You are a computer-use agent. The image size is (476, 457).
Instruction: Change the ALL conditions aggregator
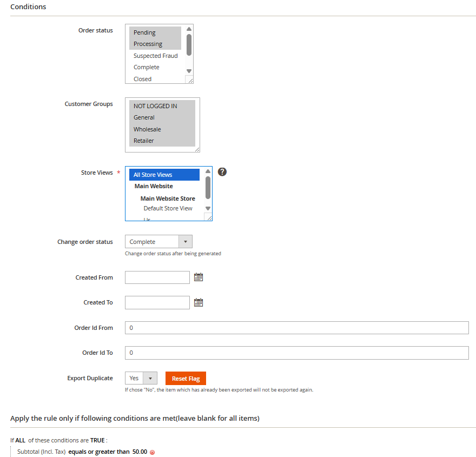tap(21, 440)
